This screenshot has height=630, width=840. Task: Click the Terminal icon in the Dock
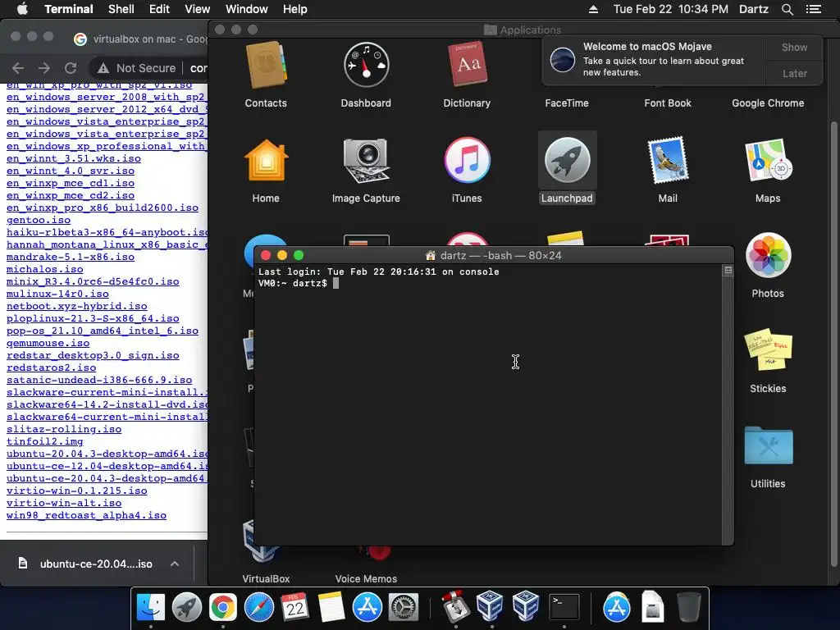coord(564,607)
